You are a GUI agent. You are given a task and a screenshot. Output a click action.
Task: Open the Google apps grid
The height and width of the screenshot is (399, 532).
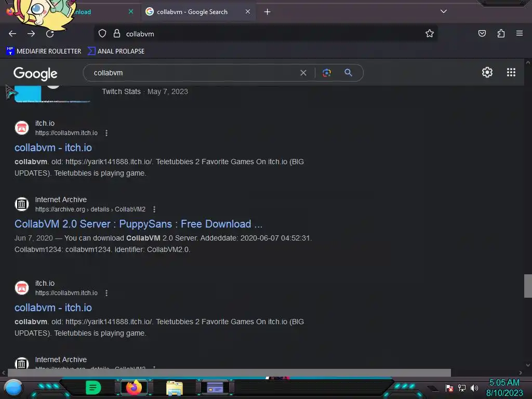click(511, 72)
